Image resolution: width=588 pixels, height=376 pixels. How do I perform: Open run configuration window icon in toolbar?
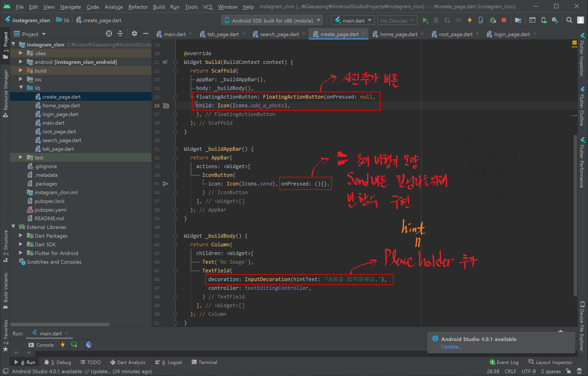532,20
